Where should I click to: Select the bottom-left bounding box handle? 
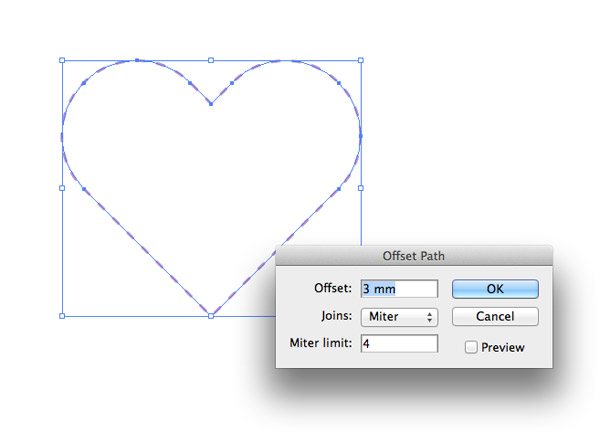(62, 316)
